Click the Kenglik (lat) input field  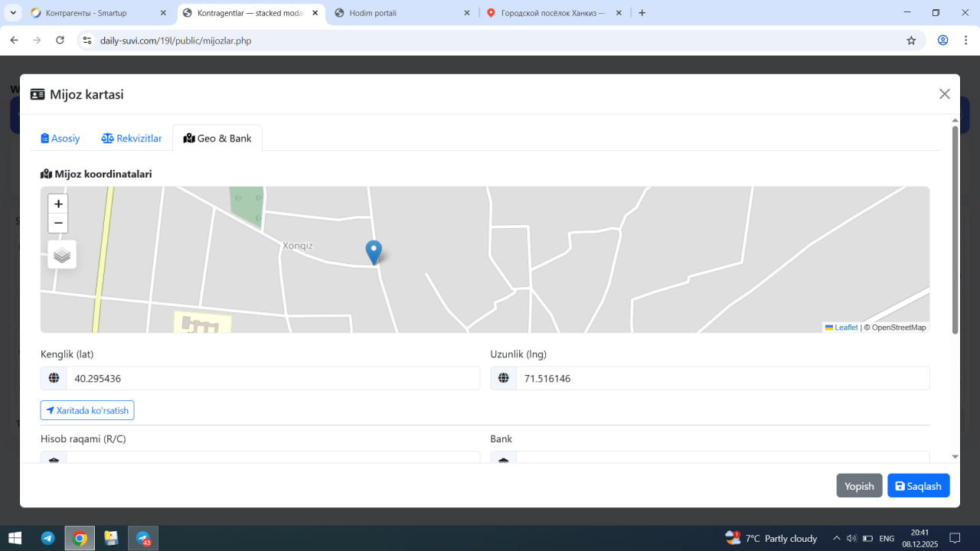[273, 378]
